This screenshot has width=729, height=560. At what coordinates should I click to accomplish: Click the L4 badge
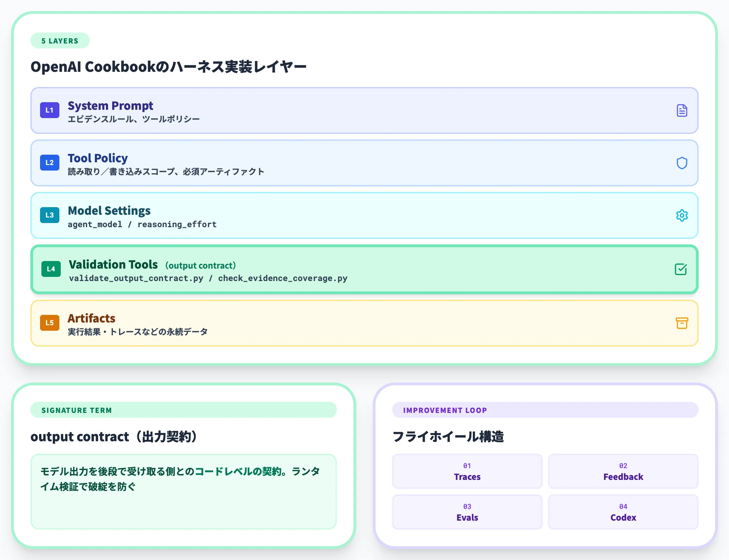[51, 269]
